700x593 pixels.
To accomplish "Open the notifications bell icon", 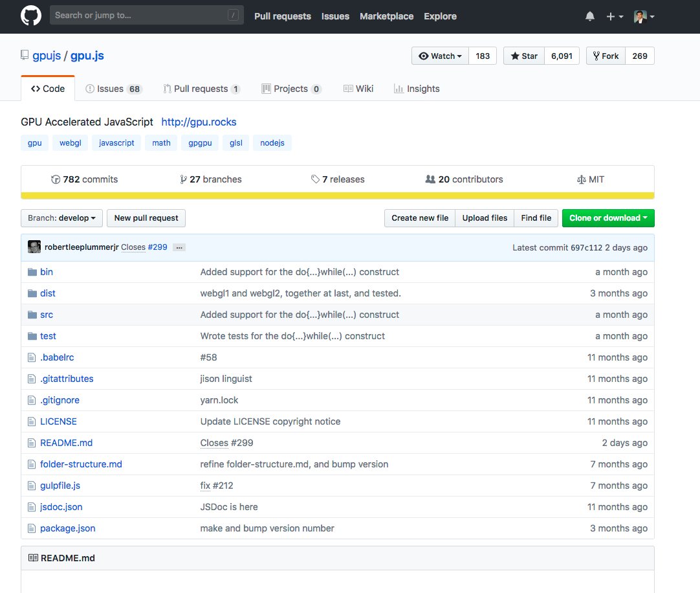I will 590,17.
